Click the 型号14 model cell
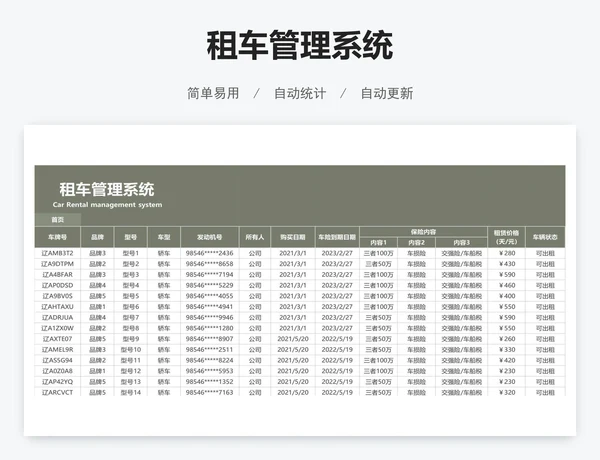 point(130,392)
